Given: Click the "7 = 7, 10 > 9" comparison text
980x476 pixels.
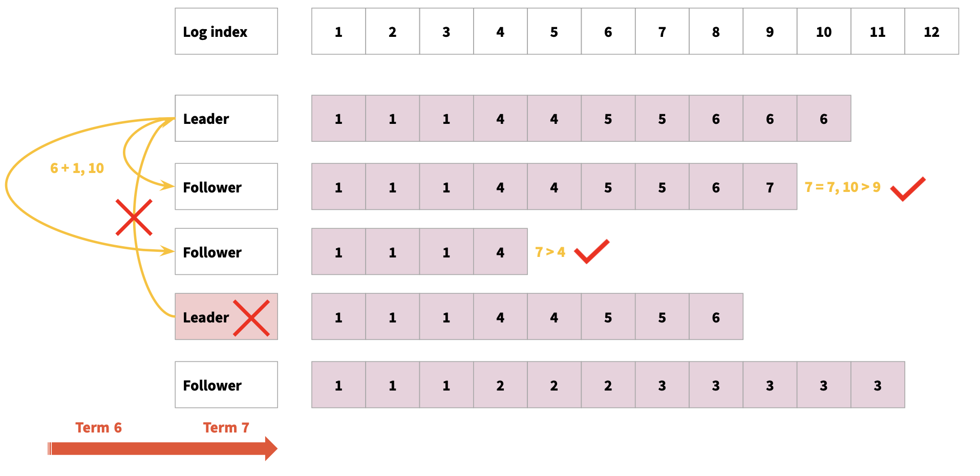Looking at the screenshot, I should click(x=842, y=187).
